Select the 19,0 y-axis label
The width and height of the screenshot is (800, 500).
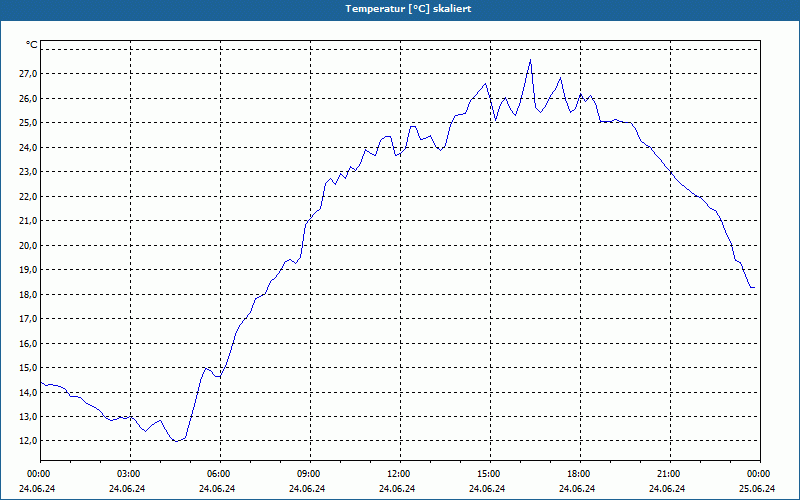tap(28, 270)
